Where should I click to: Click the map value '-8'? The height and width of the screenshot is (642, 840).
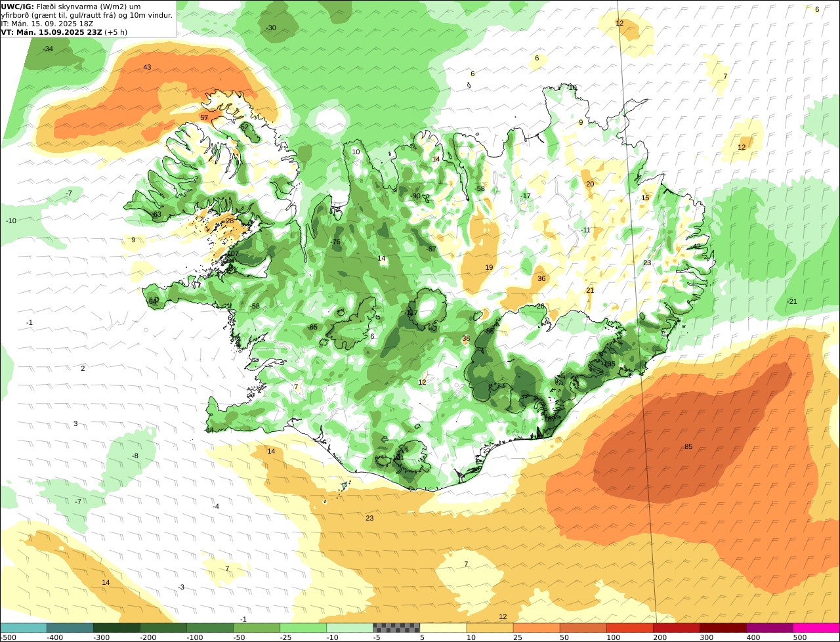pyautogui.click(x=135, y=456)
